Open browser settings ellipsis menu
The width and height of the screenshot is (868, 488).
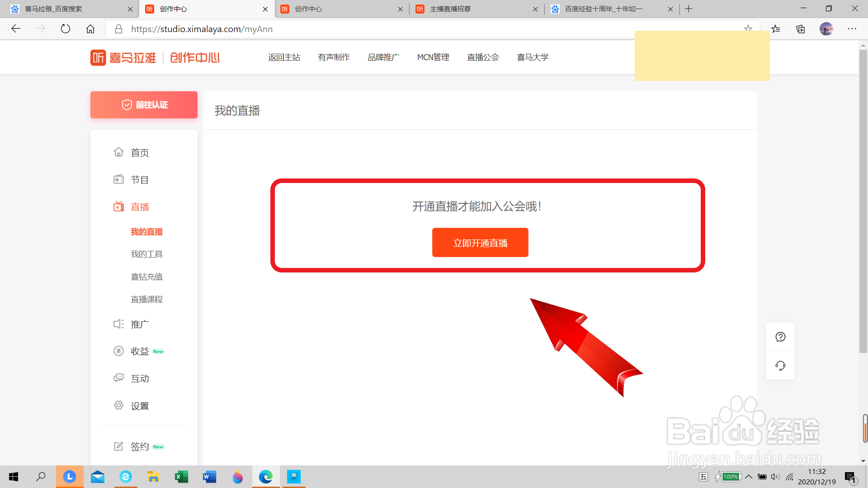pos(852,29)
